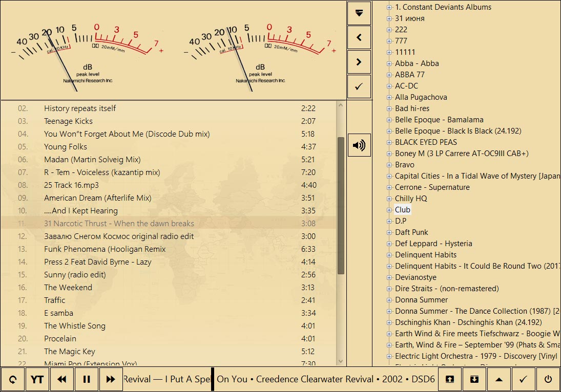Skip to the next track
561x392 pixels.
pyautogui.click(x=110, y=379)
